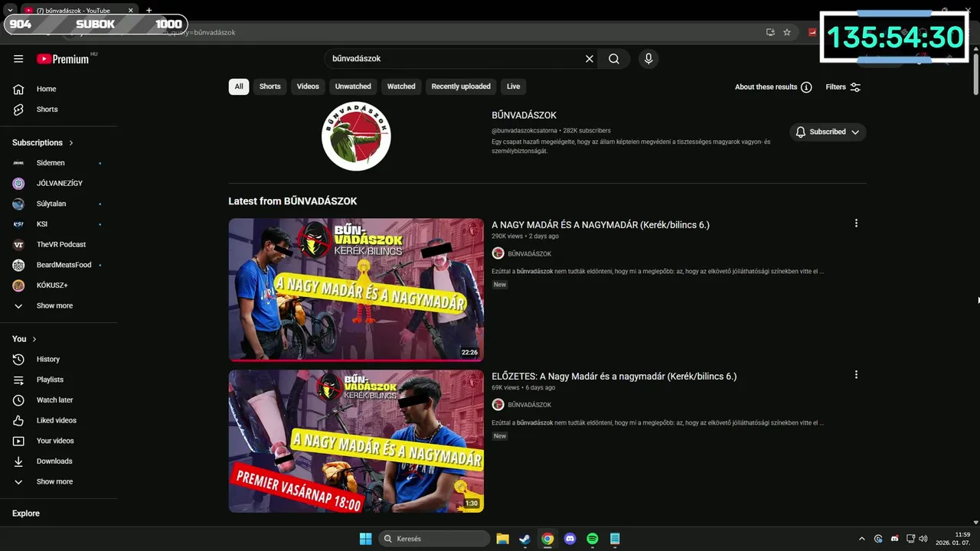
Task: Show hidden system tray icons
Action: pyautogui.click(x=862, y=539)
